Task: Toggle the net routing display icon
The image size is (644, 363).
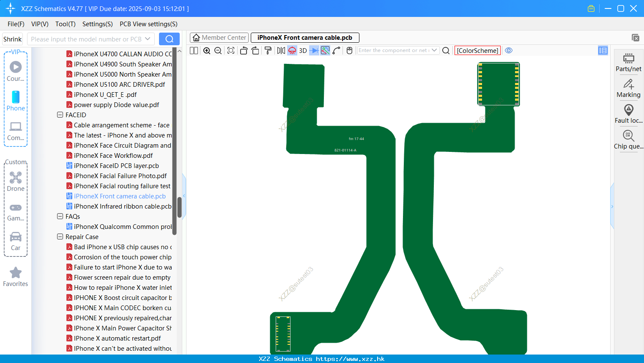Action: pos(325,50)
